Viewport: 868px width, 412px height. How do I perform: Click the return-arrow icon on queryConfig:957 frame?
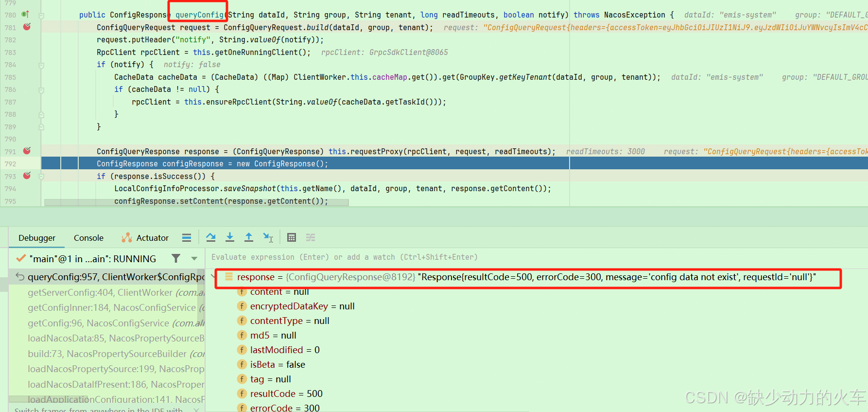20,277
